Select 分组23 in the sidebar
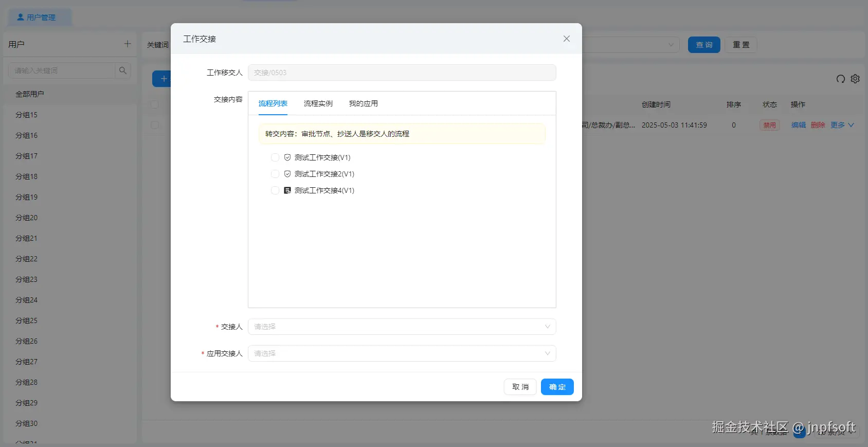868x447 pixels. point(70,279)
